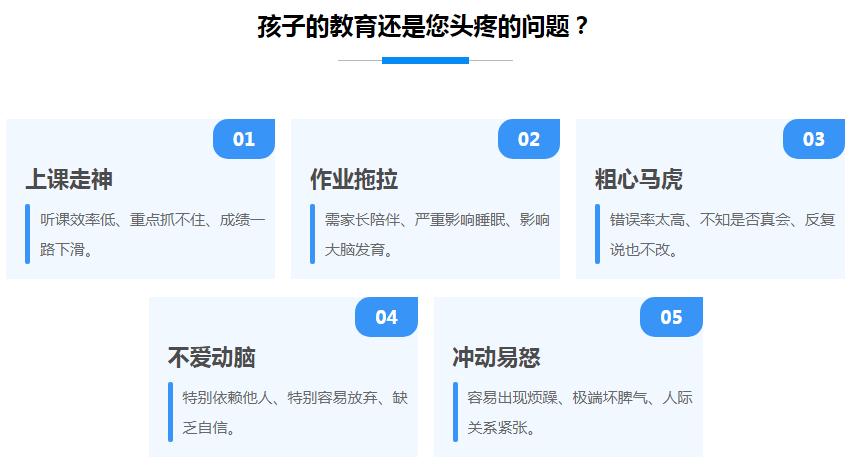Open the 不爱动脑 card heading
856x466 pixels.
(211, 358)
